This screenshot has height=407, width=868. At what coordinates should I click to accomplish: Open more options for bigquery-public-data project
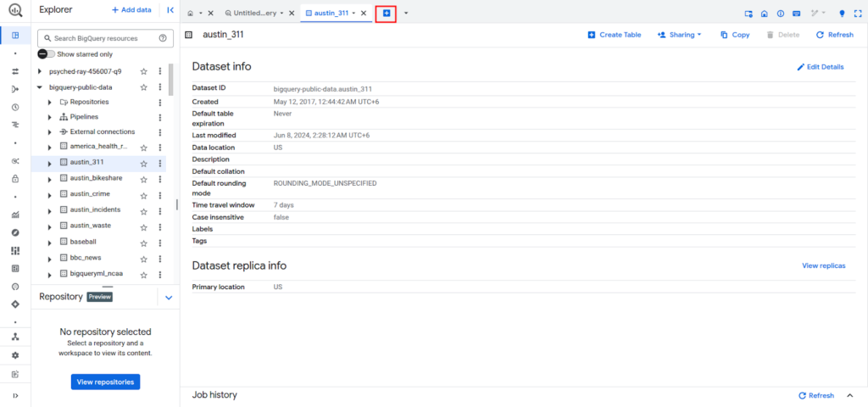pyautogui.click(x=160, y=87)
